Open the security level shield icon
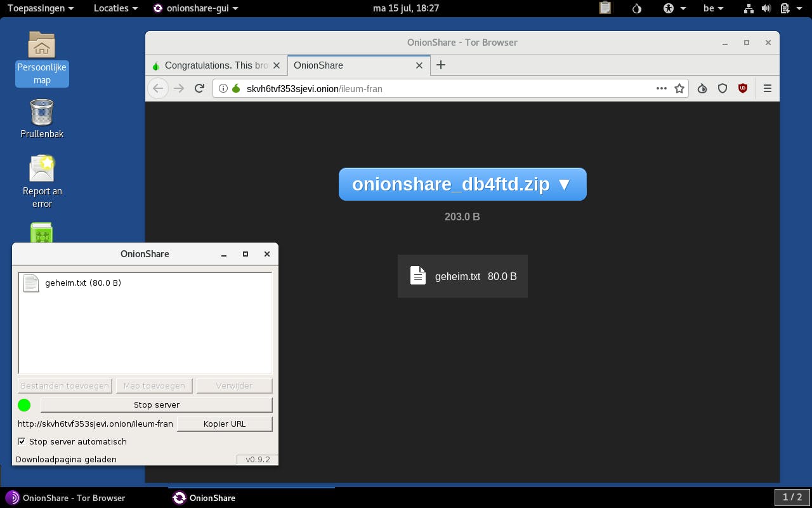Screen dimensions: 812x508 (723, 89)
